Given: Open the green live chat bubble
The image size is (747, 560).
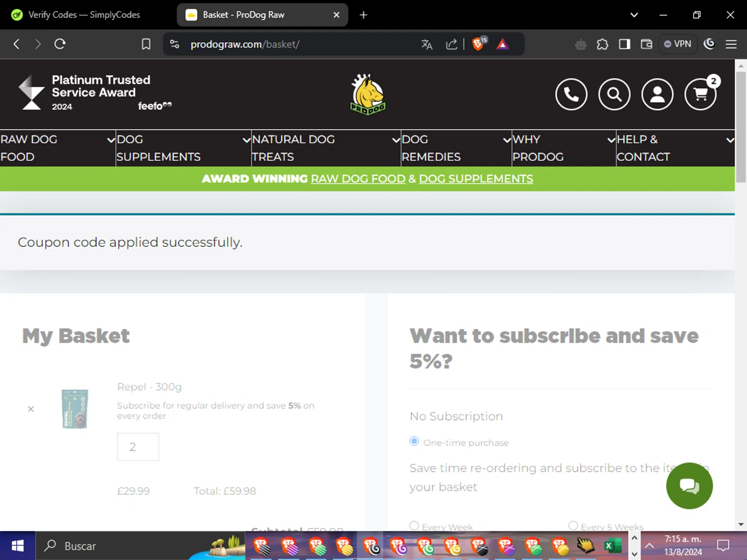Looking at the screenshot, I should click(689, 486).
